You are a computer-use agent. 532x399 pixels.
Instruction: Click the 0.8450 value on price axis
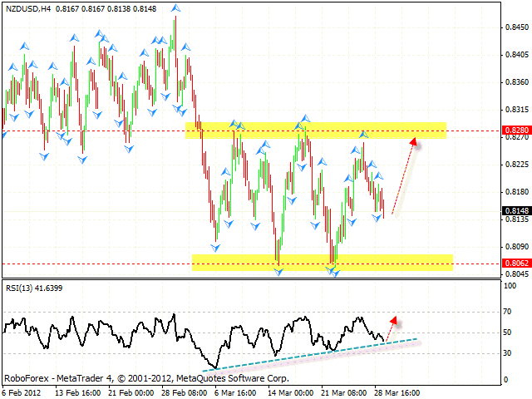(x=516, y=27)
